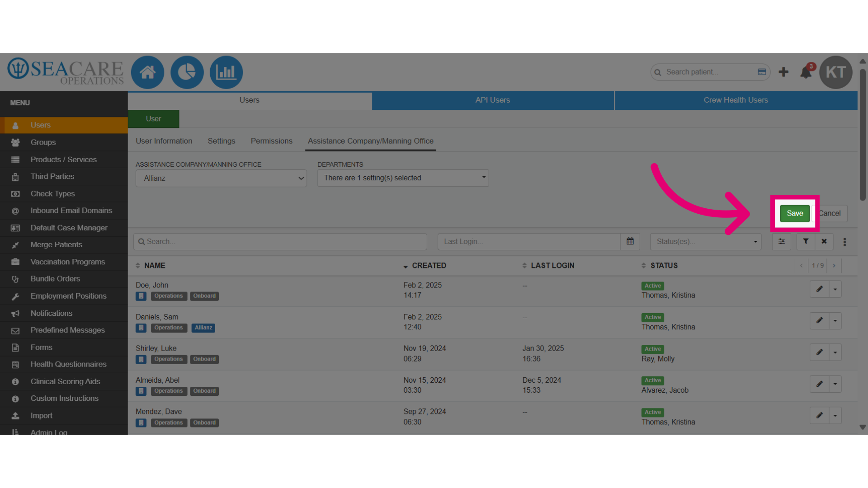Switch to the API Users tab
Screen dimensions: 868x488
[493, 100]
